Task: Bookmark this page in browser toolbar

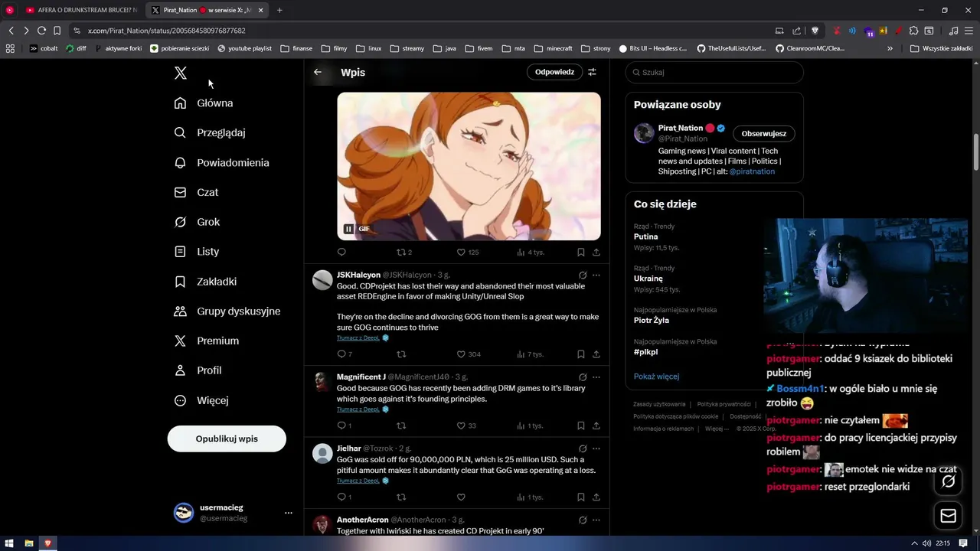Action: [x=57, y=31]
